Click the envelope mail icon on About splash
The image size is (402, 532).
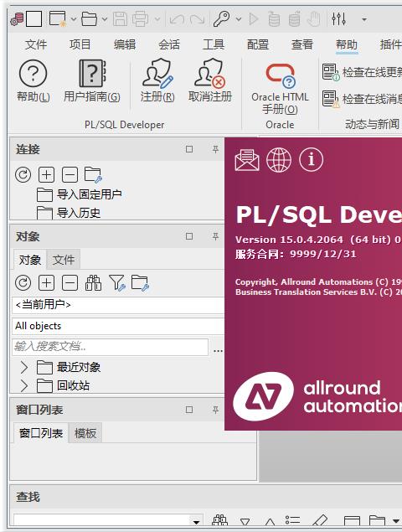click(247, 159)
